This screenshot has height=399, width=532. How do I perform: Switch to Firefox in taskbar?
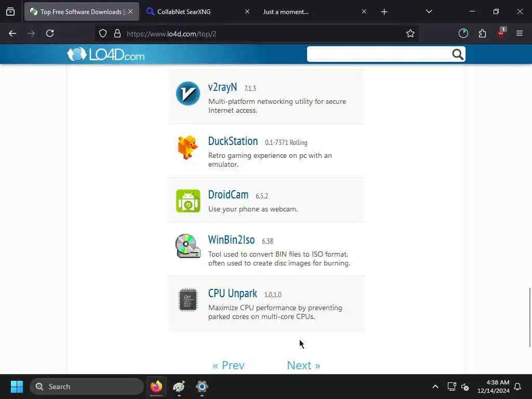coord(156,387)
